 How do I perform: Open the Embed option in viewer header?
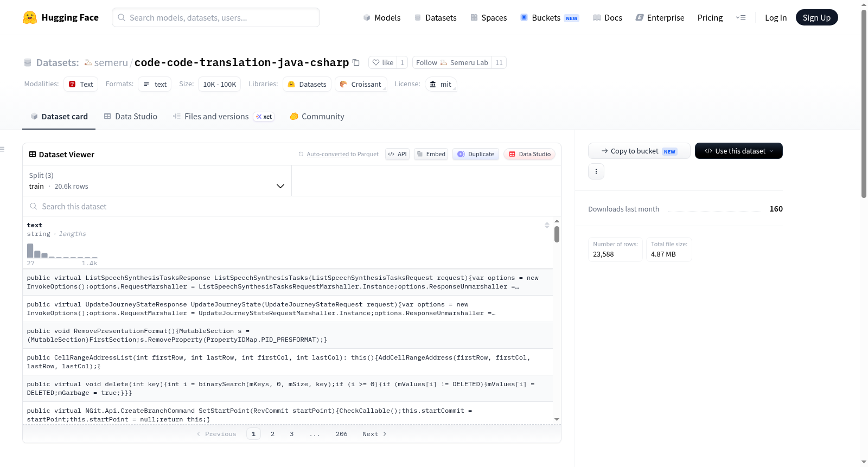(x=431, y=154)
